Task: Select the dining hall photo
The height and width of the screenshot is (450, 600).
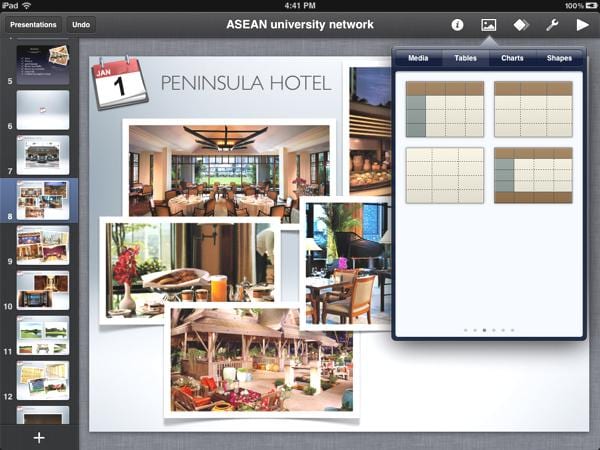Action: (x=229, y=168)
